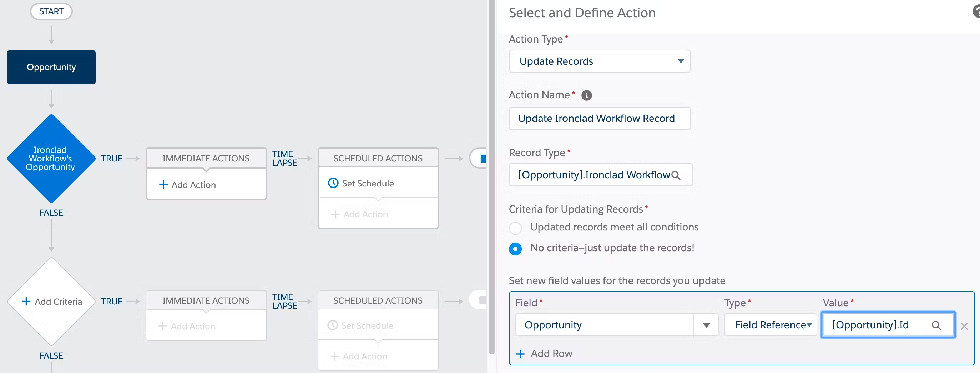Select Updated records meet all conditions
Screen dimensions: 980x373
click(x=515, y=228)
